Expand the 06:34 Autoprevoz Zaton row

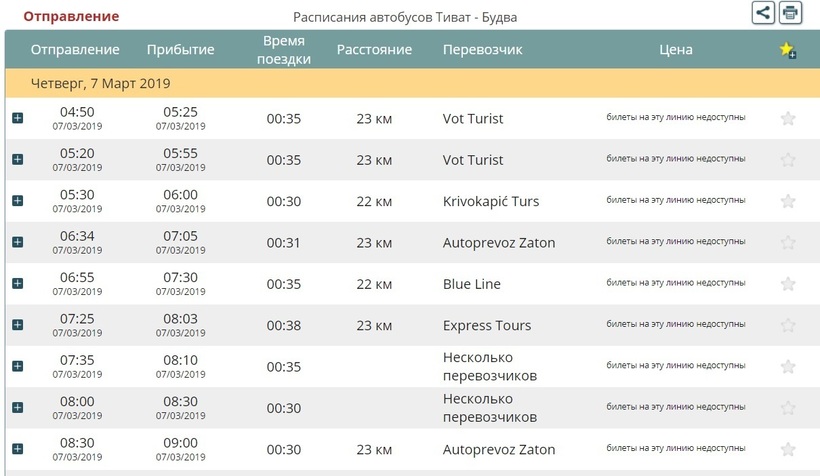(17, 242)
